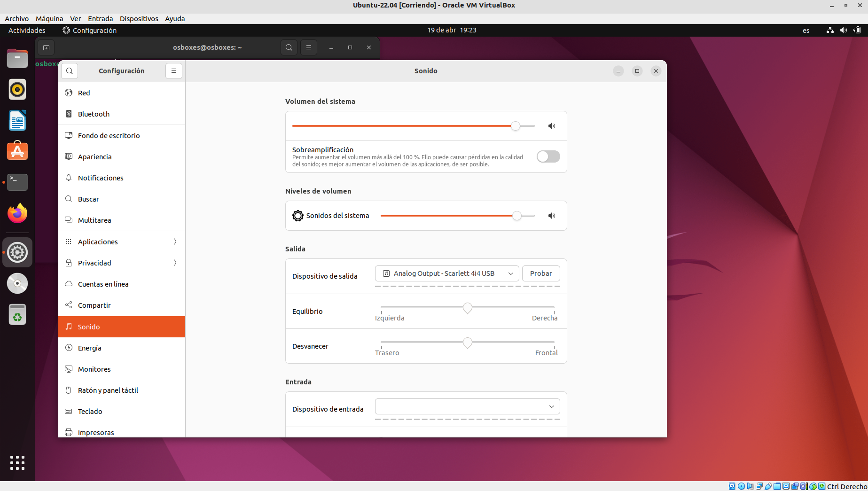The width and height of the screenshot is (868, 491).
Task: Open Teclado settings
Action: 122,412
